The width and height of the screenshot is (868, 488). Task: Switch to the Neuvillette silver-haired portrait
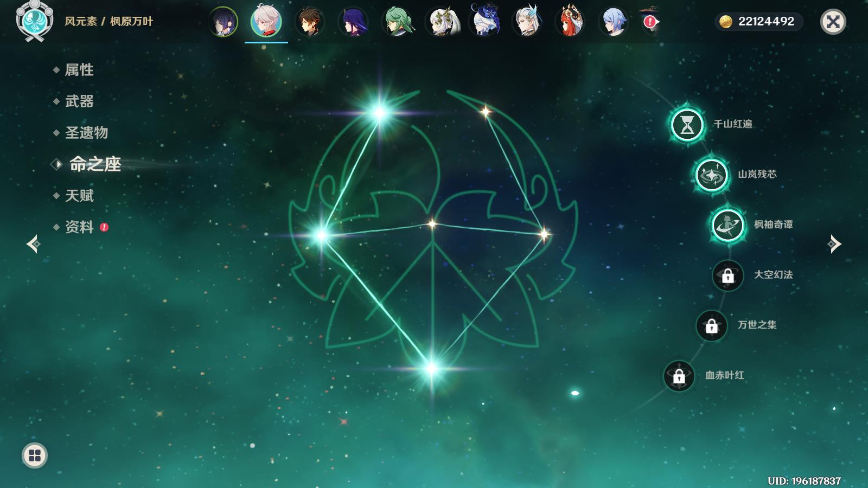[x=527, y=22]
